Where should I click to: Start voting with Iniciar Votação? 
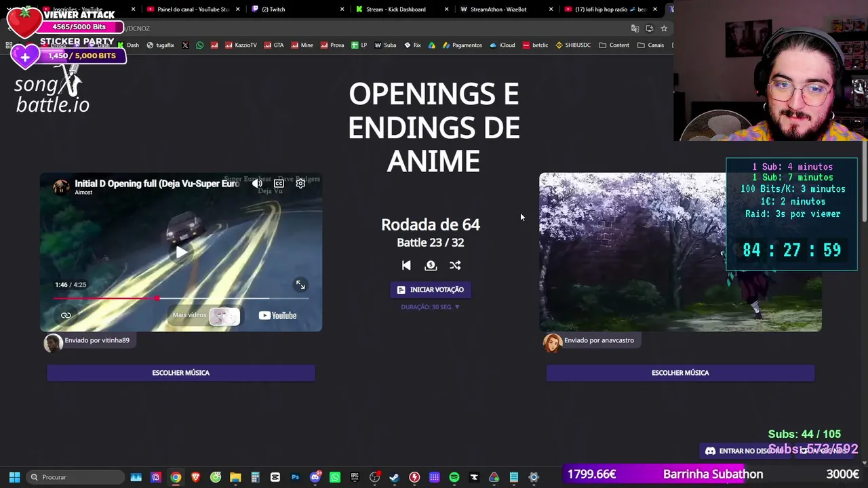coord(431,290)
